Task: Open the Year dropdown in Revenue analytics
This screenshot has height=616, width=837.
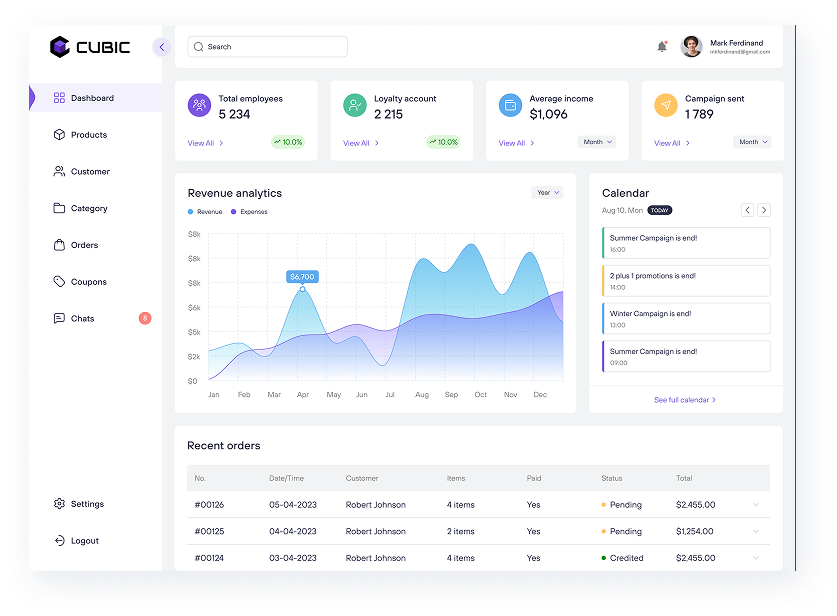Action: [547, 192]
